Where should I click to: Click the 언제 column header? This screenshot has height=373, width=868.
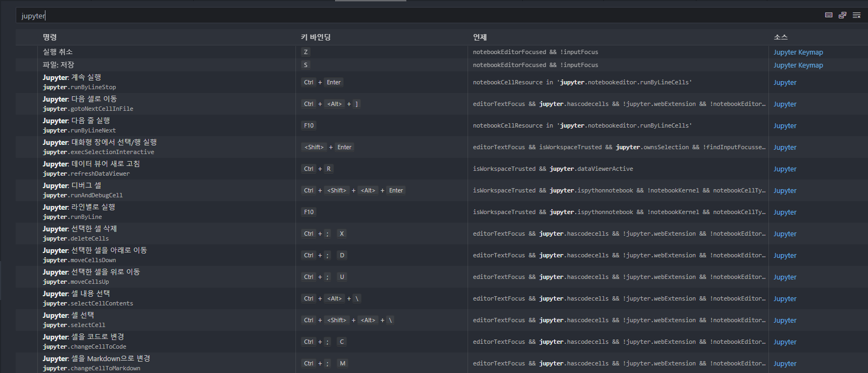pos(480,37)
